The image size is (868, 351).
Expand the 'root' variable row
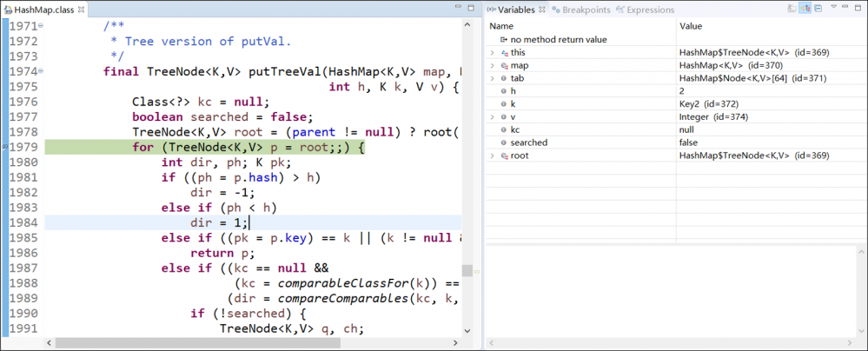[492, 156]
